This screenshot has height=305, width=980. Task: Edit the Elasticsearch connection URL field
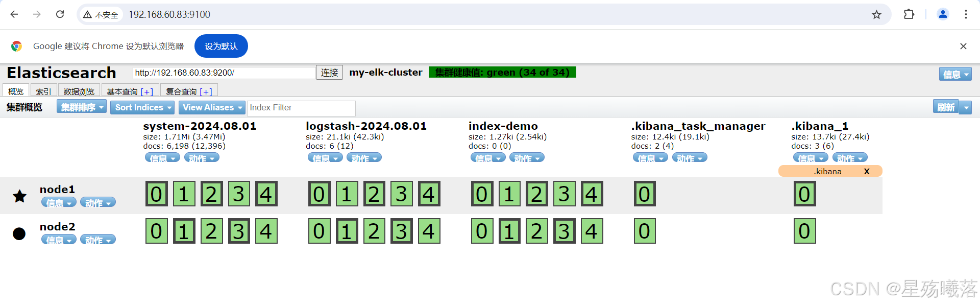point(224,73)
